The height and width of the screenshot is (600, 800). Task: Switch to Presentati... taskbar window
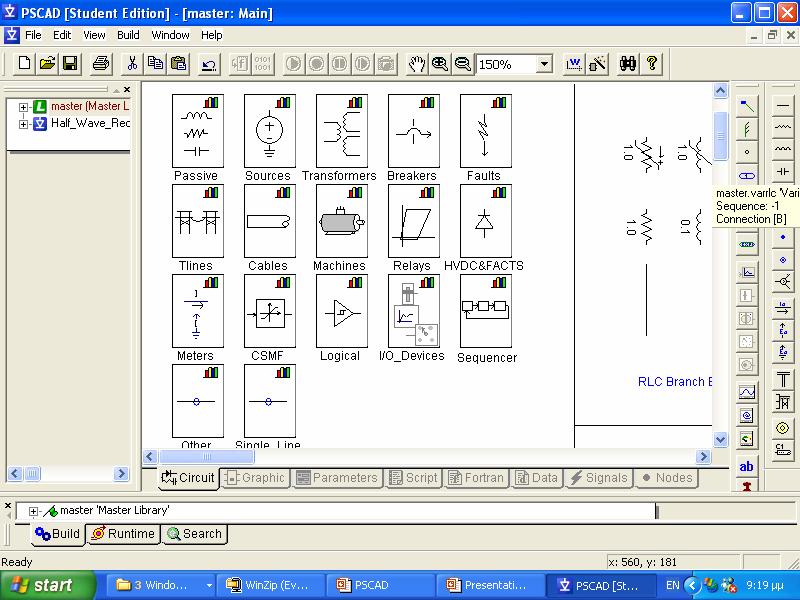tap(490, 585)
